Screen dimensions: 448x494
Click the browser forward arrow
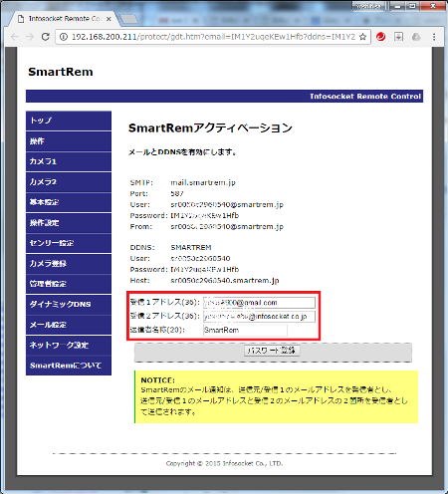point(30,37)
